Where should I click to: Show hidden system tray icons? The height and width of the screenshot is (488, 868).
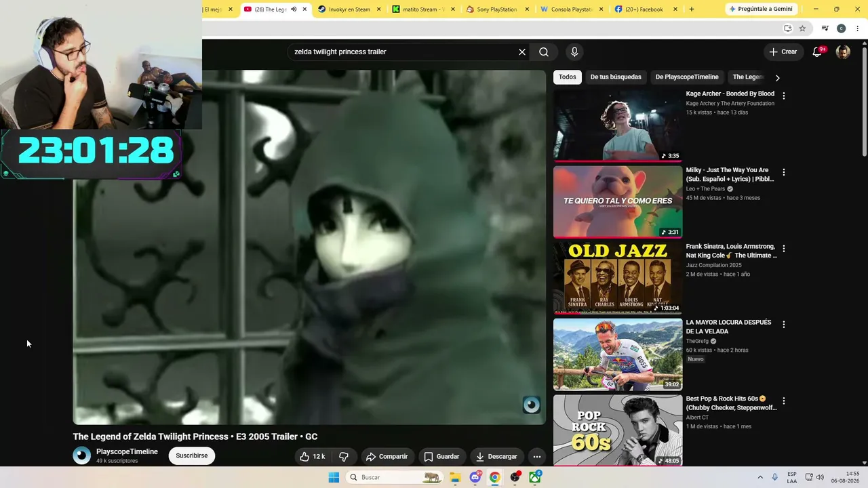click(x=760, y=477)
